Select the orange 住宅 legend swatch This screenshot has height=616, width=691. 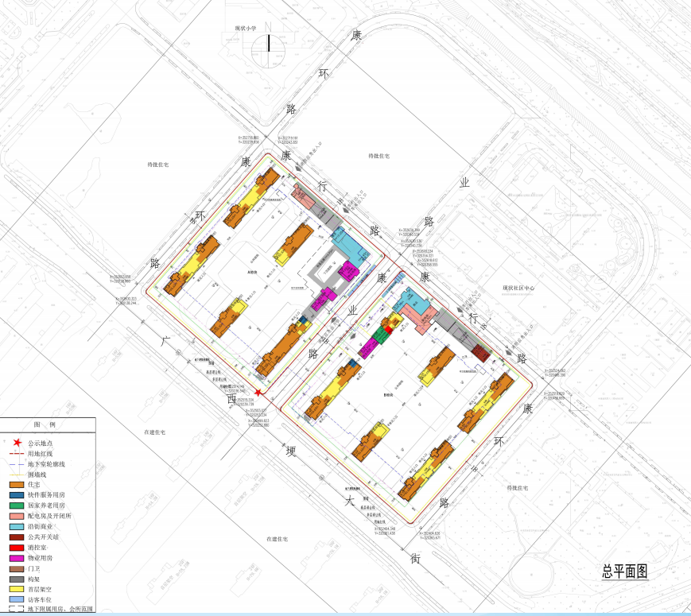point(16,484)
